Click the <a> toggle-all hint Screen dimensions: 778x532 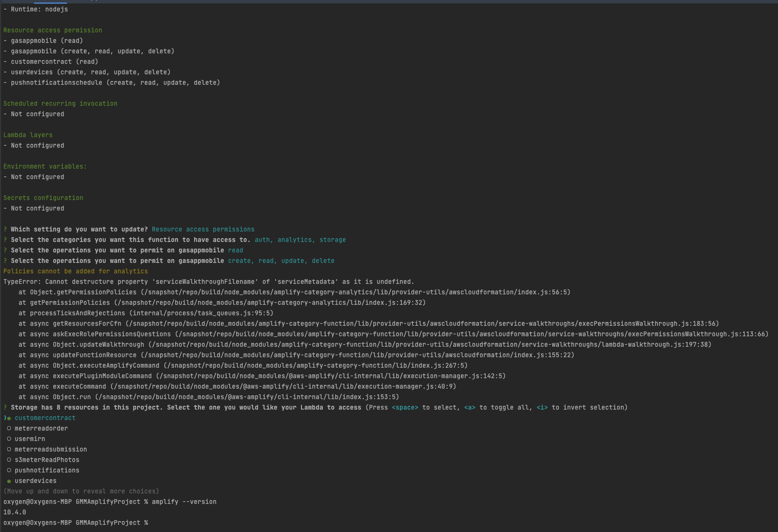point(470,407)
